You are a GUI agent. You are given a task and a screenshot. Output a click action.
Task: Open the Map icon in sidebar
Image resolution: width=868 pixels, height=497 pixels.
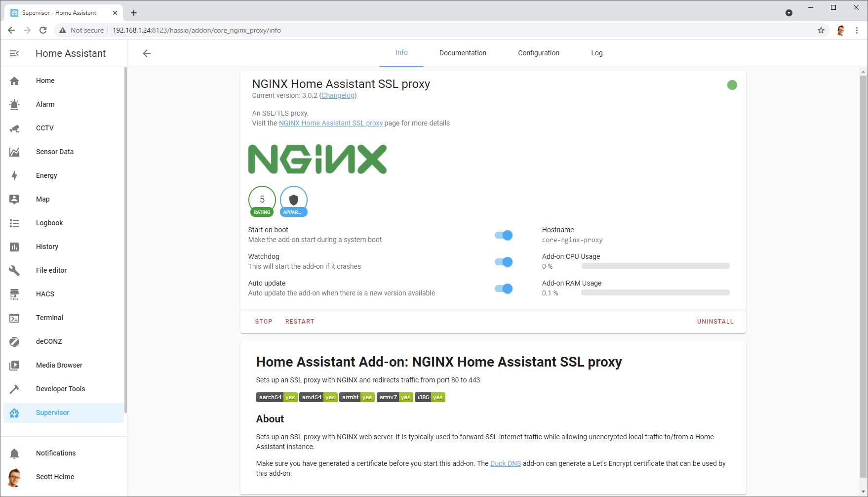click(14, 199)
